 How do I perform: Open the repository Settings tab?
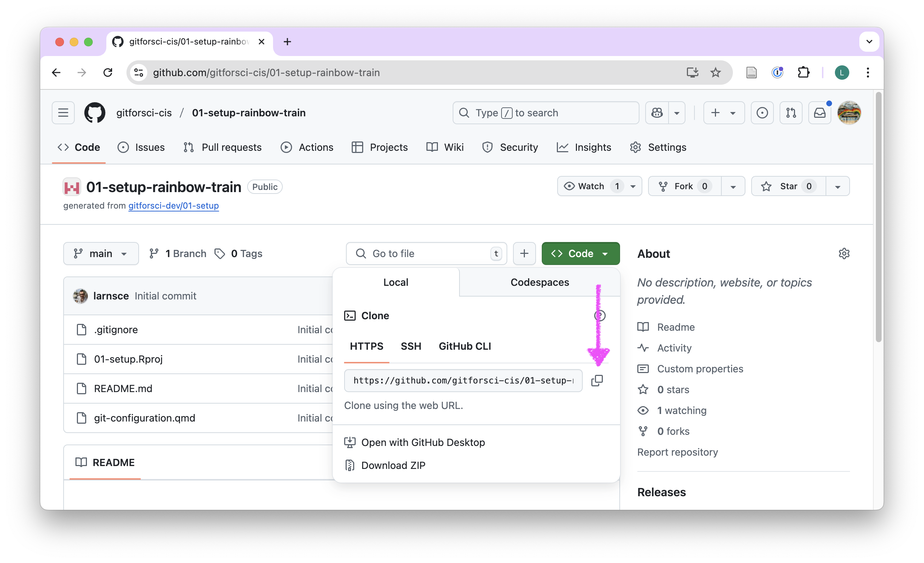point(658,147)
